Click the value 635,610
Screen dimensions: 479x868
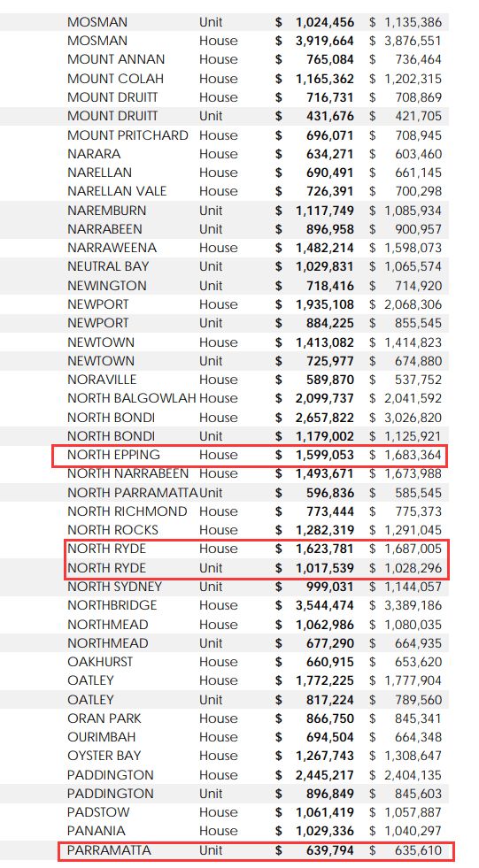click(419, 851)
